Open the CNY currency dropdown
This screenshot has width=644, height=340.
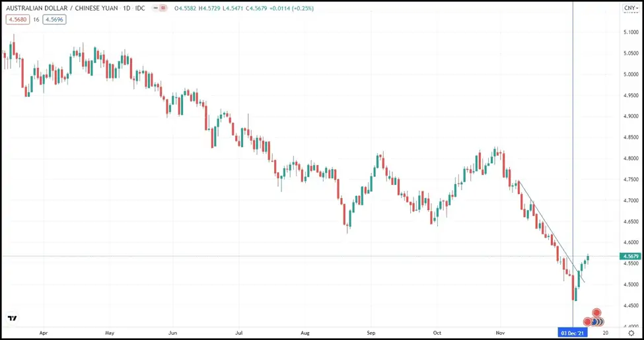coord(629,8)
